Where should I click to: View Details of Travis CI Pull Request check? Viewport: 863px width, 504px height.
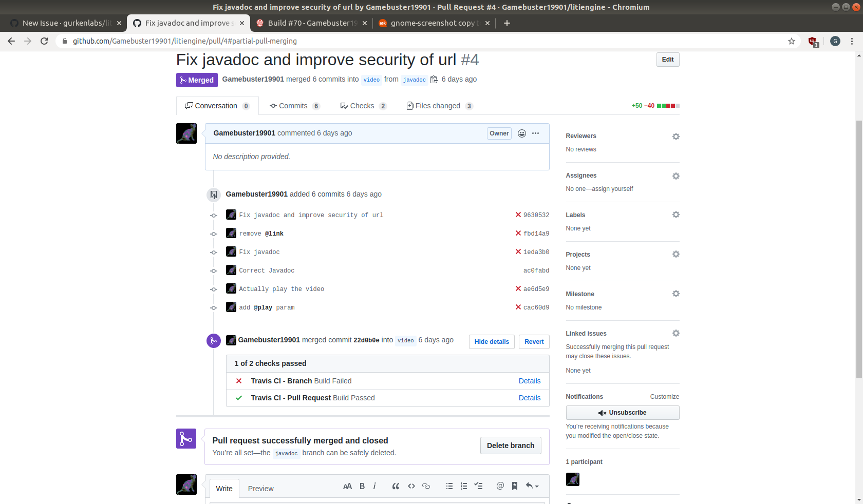point(529,398)
